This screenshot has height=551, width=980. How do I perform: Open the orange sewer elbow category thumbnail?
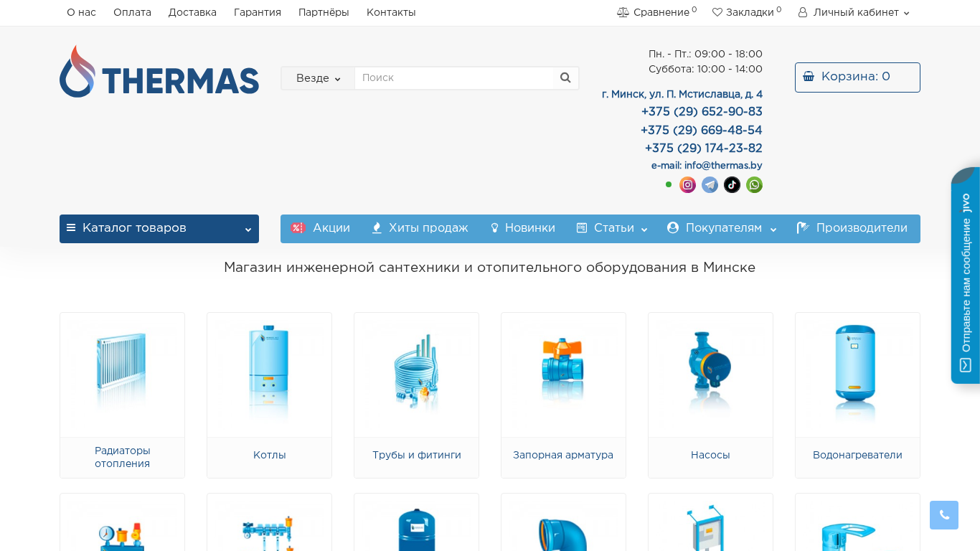pyautogui.click(x=563, y=522)
